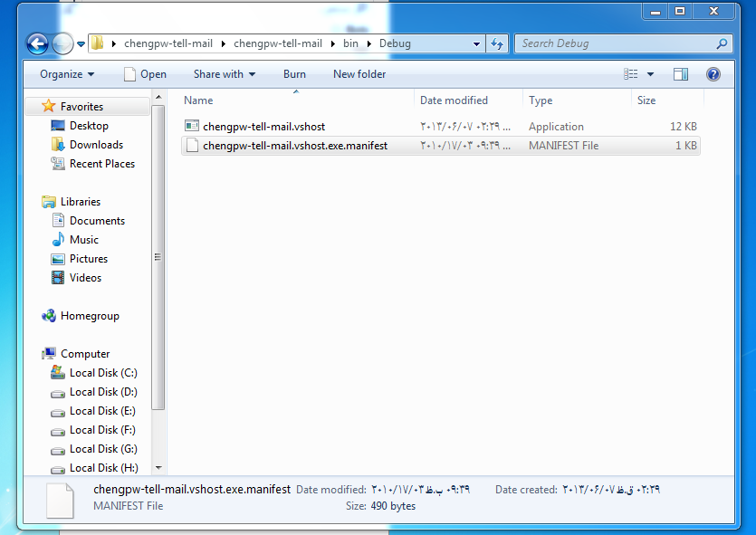Image resolution: width=756 pixels, height=535 pixels.
Task: Expand arrow before bin breadcrumb
Action: (332, 43)
